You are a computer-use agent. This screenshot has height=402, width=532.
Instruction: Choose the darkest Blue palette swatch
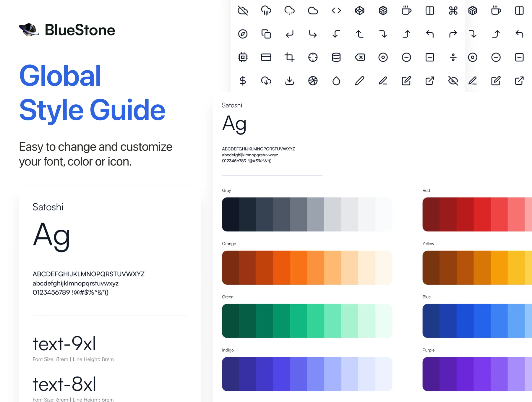431,321
